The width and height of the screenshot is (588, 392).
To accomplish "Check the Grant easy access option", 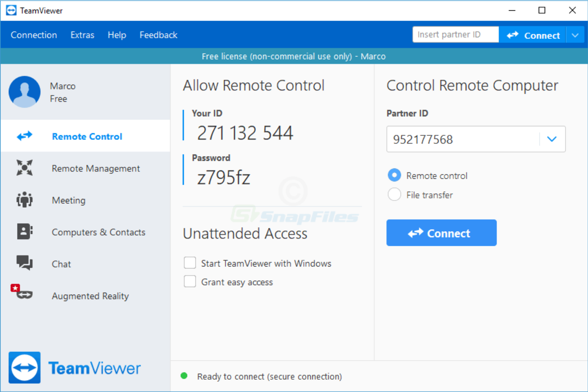I will 190,281.
